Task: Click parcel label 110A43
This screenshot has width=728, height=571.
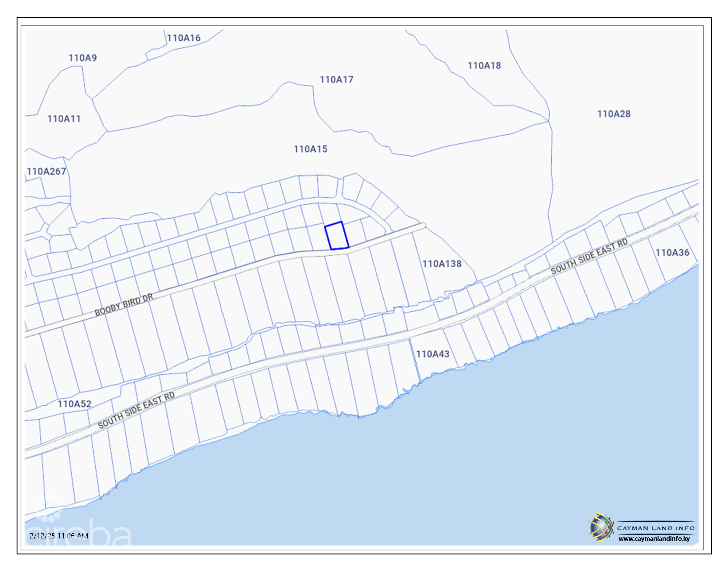Action: (x=433, y=354)
